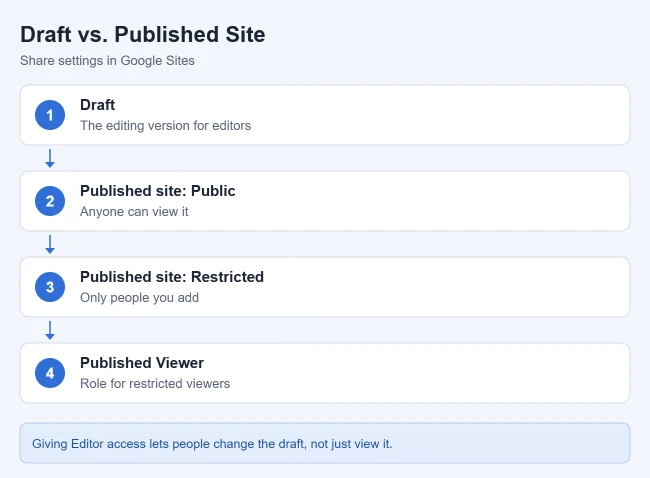Click the 'Draft vs. Published Site' title

click(x=143, y=34)
